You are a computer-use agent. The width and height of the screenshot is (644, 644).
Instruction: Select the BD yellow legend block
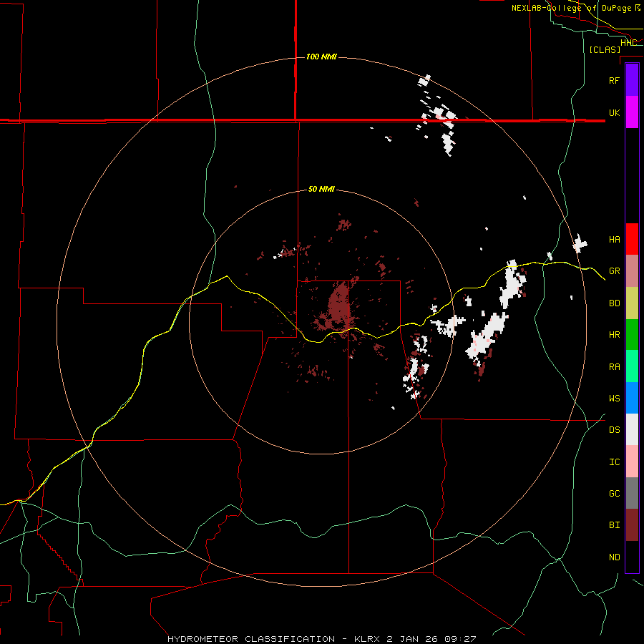[x=632, y=303]
